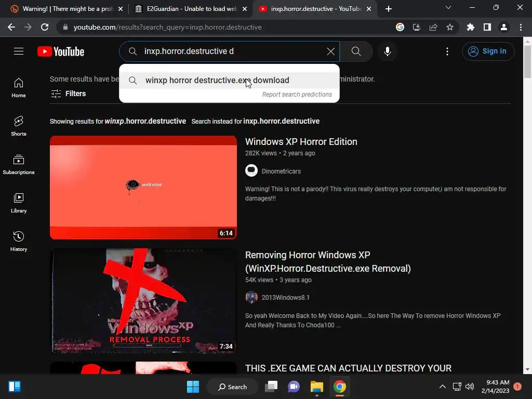Screen dimensions: 532x399
Task: Click the YouTube logo
Action: tap(61, 51)
